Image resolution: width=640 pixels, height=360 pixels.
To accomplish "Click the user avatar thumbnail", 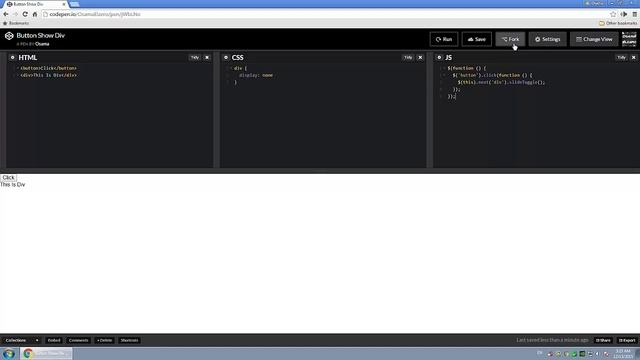I will click(x=629, y=39).
